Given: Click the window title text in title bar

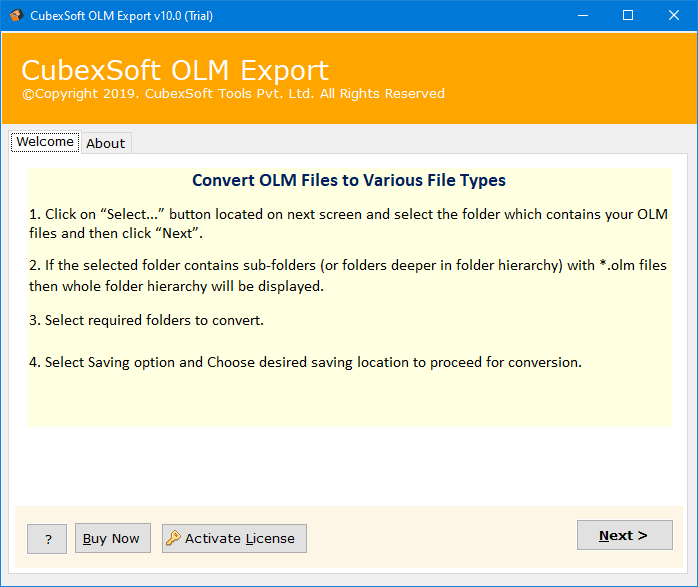Looking at the screenshot, I should (x=120, y=15).
